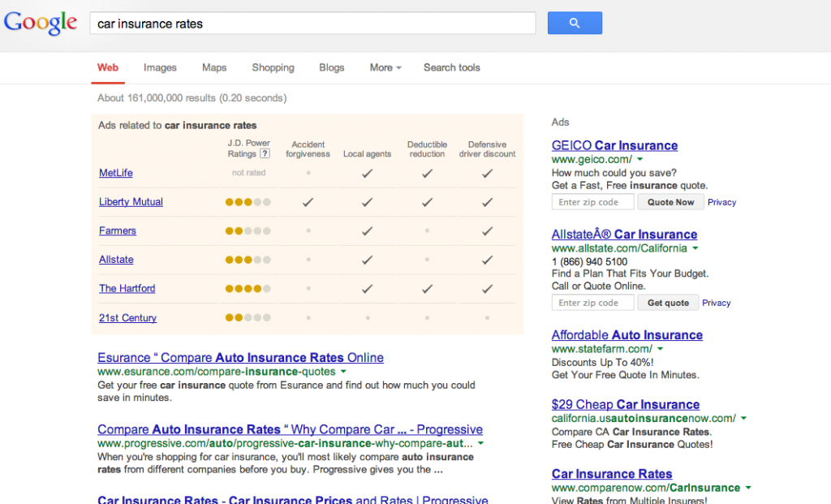
Task: Open the Farmers ad link
Action: [118, 230]
